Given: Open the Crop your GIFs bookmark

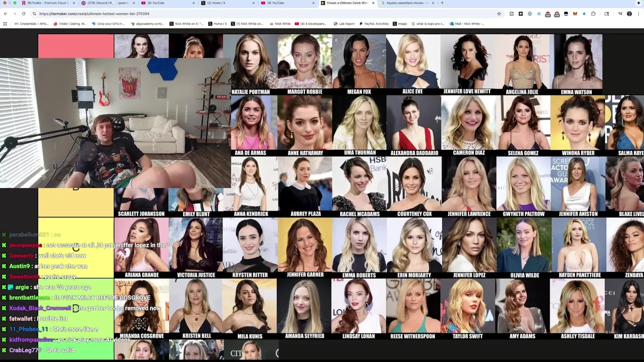Looking at the screenshot, I should click(108, 24).
